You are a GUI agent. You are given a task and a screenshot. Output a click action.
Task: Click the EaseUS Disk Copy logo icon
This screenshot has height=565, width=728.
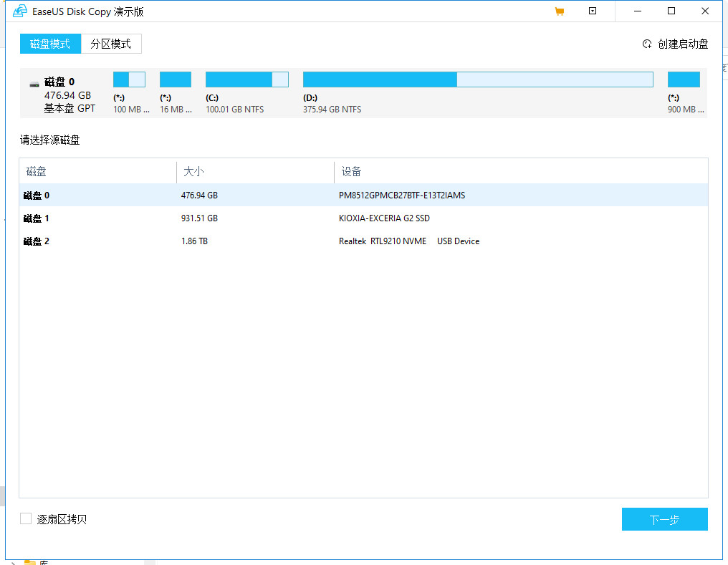(x=20, y=11)
